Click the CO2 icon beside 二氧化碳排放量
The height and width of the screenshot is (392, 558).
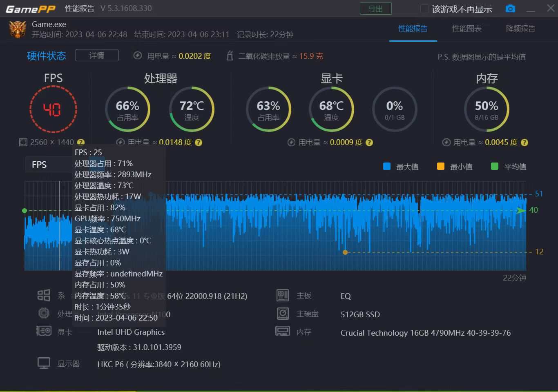(230, 56)
